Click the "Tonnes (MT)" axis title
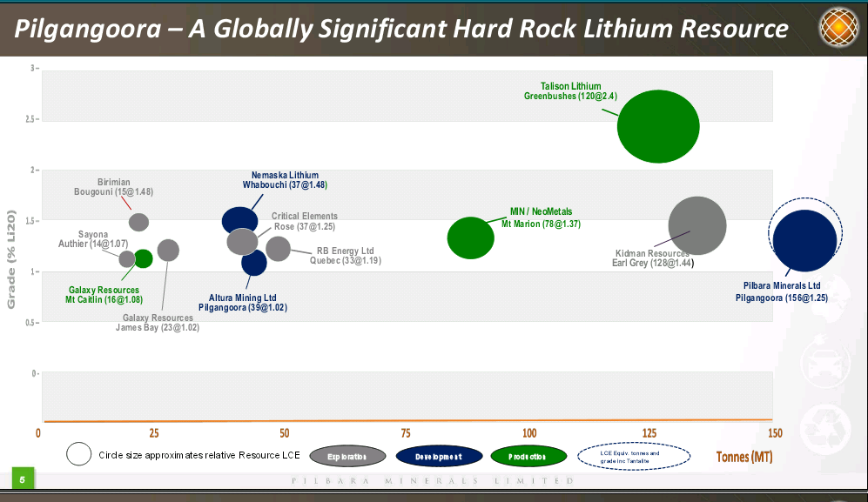The width and height of the screenshot is (868, 502). 744,457
